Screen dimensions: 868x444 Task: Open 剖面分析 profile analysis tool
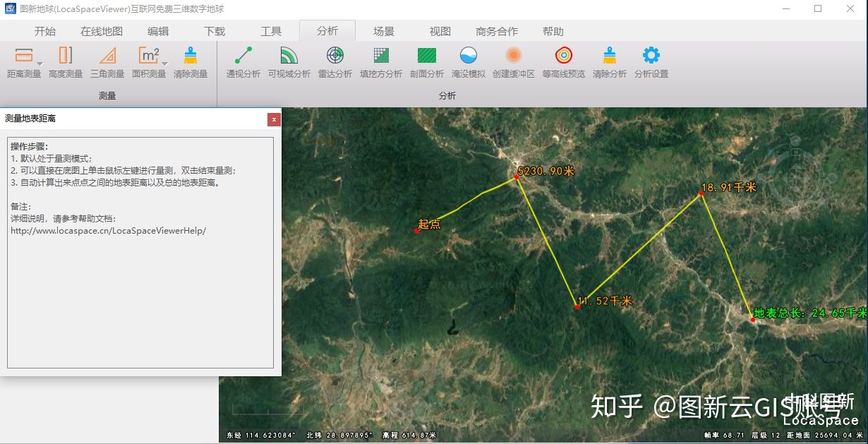427,62
